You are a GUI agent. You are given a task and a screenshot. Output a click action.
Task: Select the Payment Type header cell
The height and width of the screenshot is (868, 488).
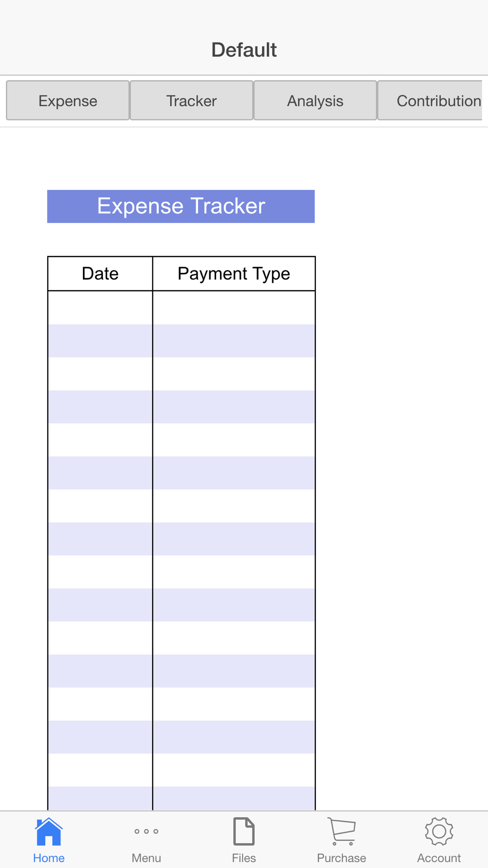pos(234,274)
